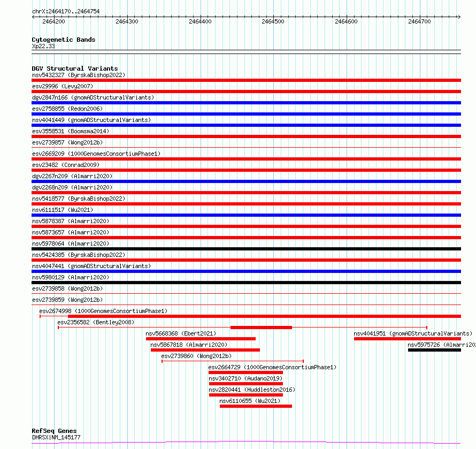Open the nsv5878387 (Almarri2020) label
The width and height of the screenshot is (476, 449).
71,221
